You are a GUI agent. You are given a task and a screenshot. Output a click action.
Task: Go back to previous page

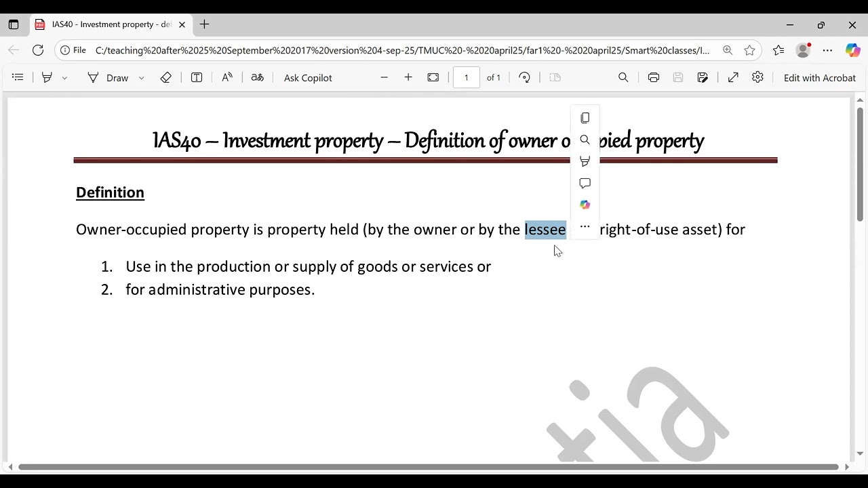click(14, 50)
